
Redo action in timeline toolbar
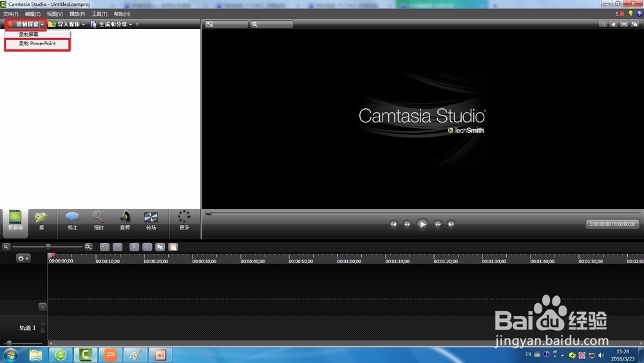click(117, 247)
